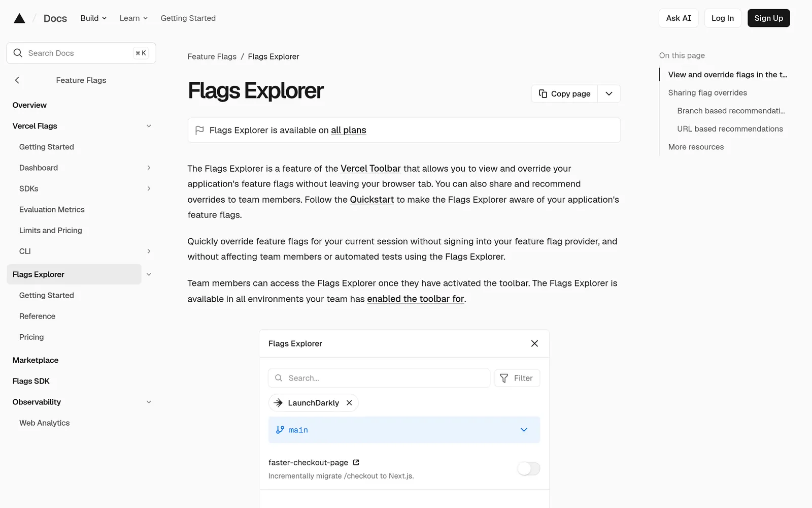The image size is (812, 508).
Task: Click the Log In button
Action: 723,18
